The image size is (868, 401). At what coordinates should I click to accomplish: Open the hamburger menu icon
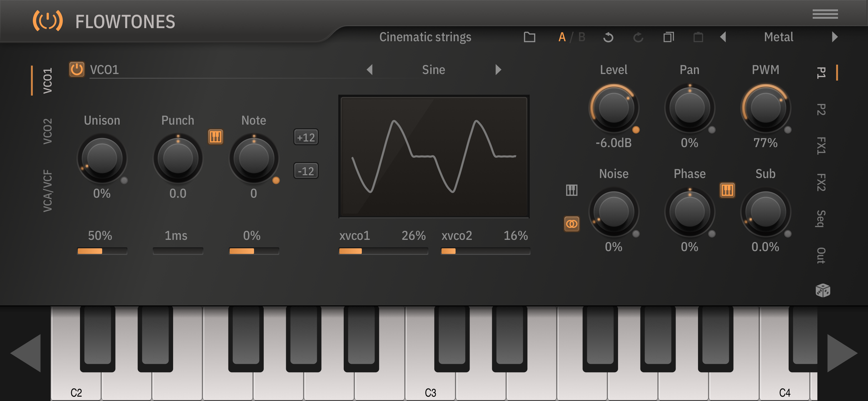point(825,14)
